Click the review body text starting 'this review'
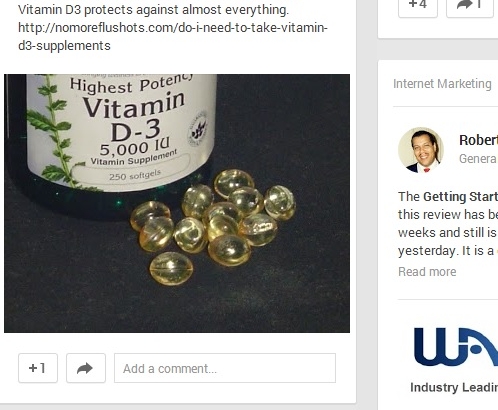Image resolution: width=498 pixels, height=410 pixels. [x=448, y=214]
